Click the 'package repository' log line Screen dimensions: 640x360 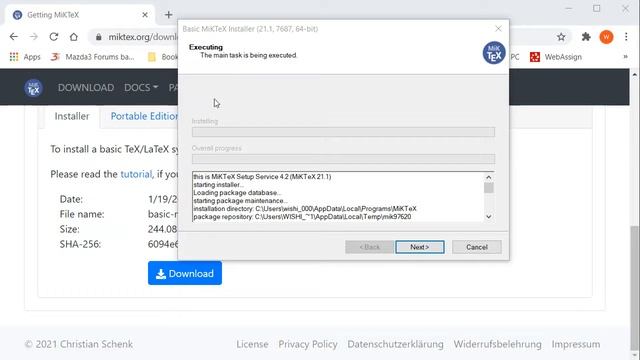302,217
